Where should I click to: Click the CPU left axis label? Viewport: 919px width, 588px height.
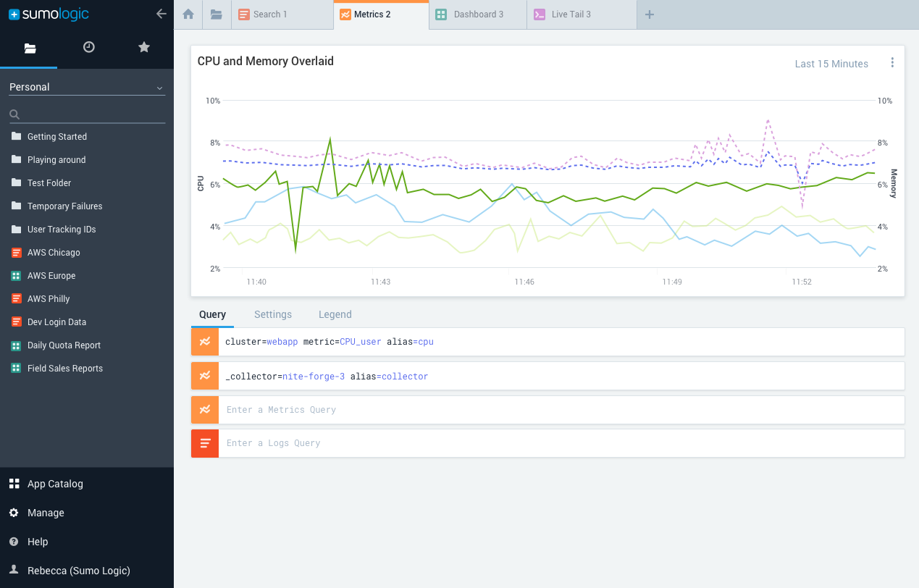point(201,183)
